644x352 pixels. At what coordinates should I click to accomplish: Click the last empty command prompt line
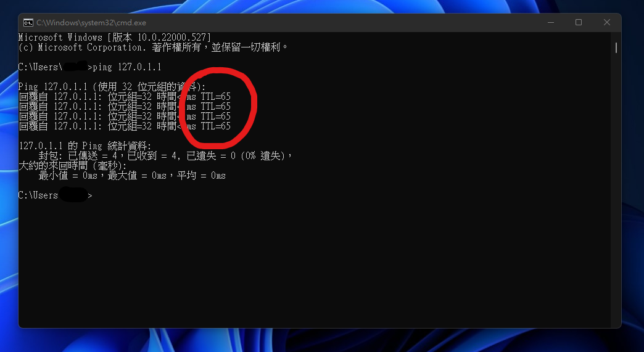click(x=56, y=195)
